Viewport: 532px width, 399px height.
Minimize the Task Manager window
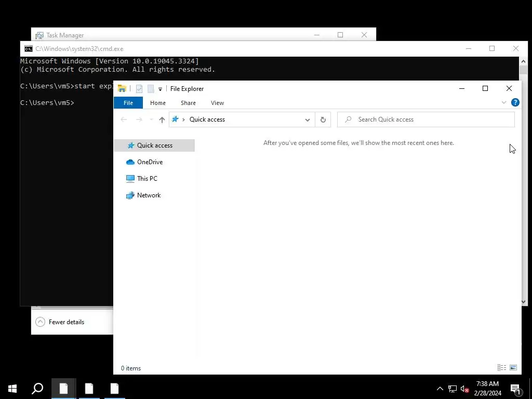click(316, 35)
